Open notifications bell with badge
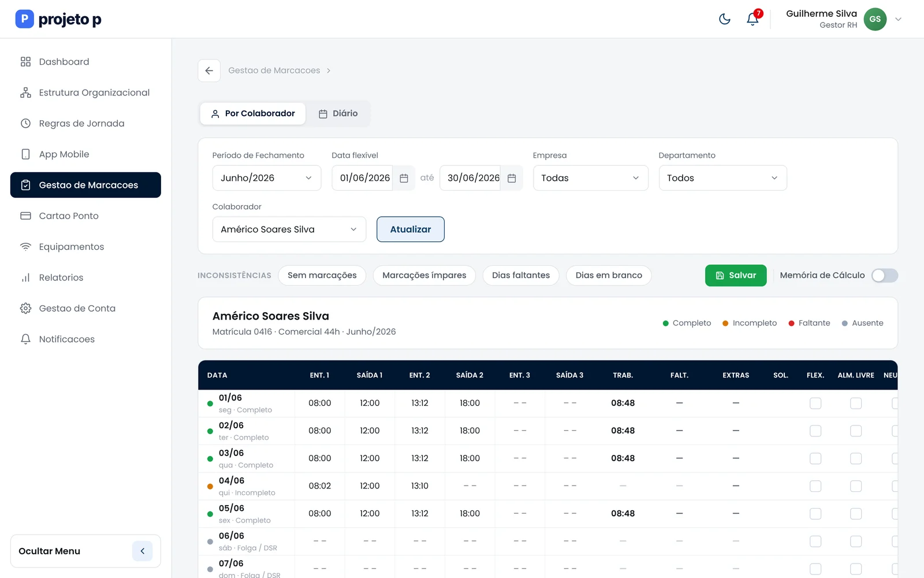 click(x=752, y=19)
